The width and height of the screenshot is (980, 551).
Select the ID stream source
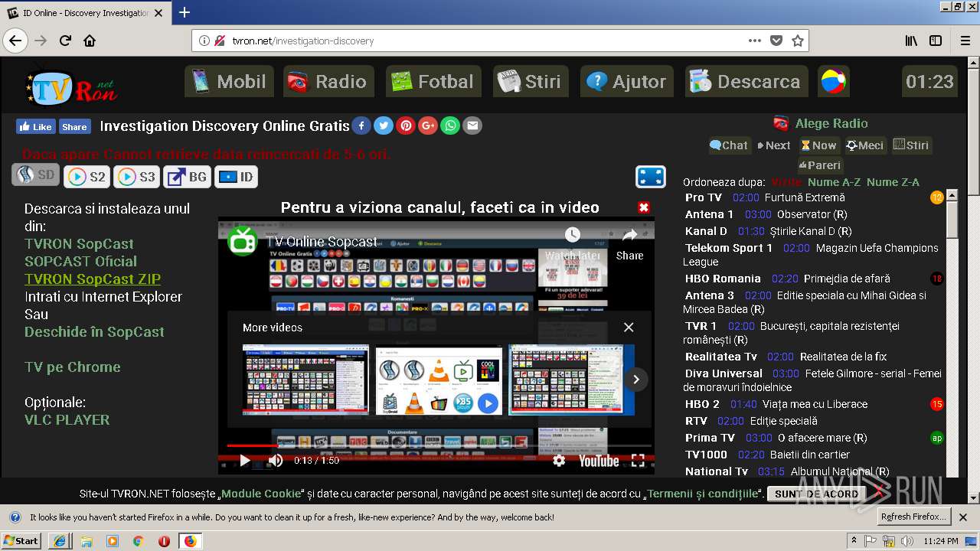click(236, 177)
